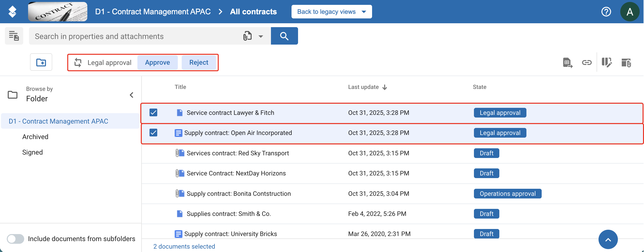Screen dimensions: 644x252
Task: Expand the search scope dropdown arrow
Action: pyautogui.click(x=261, y=36)
